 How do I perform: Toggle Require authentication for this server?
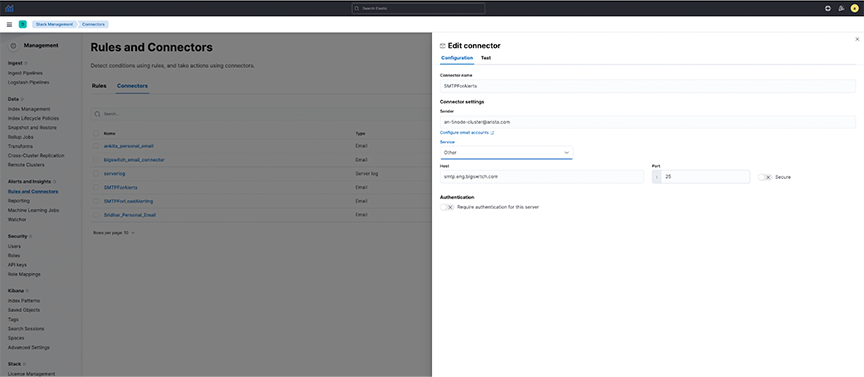[447, 207]
